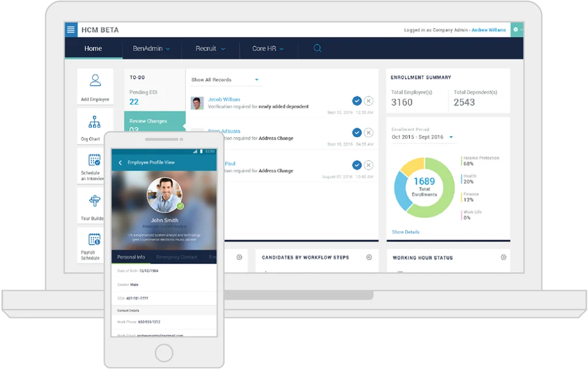This screenshot has width=588, height=369.
Task: Open the widget gear left of Candidates panel
Action: tap(239, 257)
